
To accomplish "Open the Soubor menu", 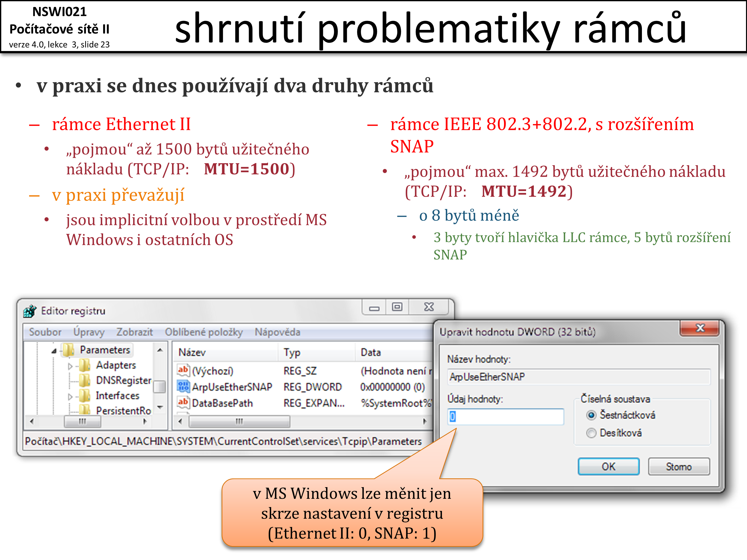I will (x=45, y=332).
